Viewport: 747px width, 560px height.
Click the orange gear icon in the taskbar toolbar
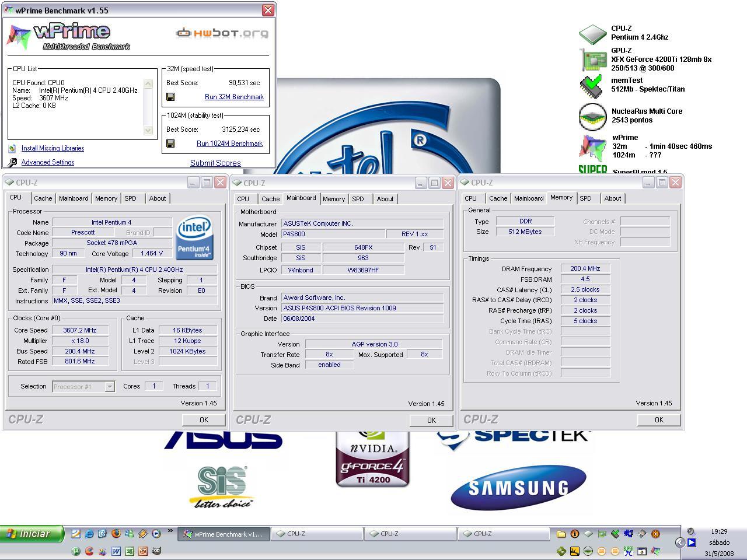[655, 534]
